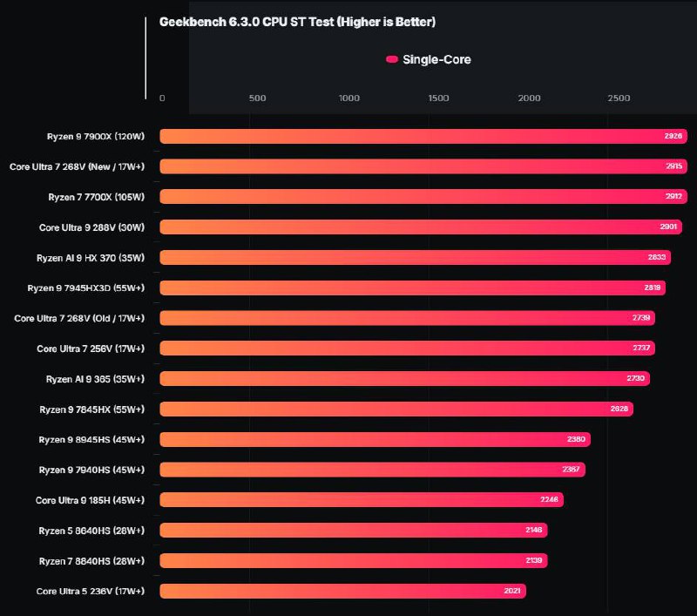
Task: Click the pink Single-Core legend swatch
Action: (x=392, y=59)
